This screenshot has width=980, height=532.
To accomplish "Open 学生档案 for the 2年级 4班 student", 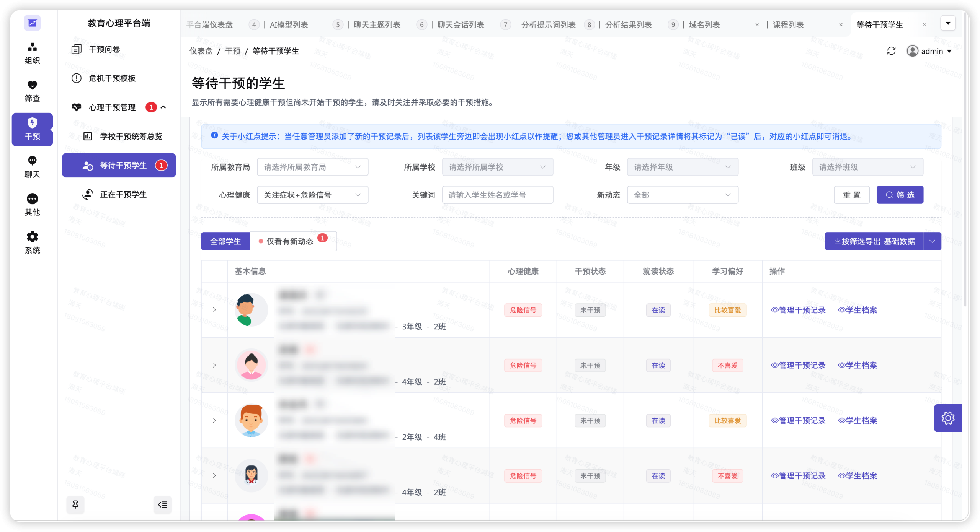I will pyautogui.click(x=857, y=420).
